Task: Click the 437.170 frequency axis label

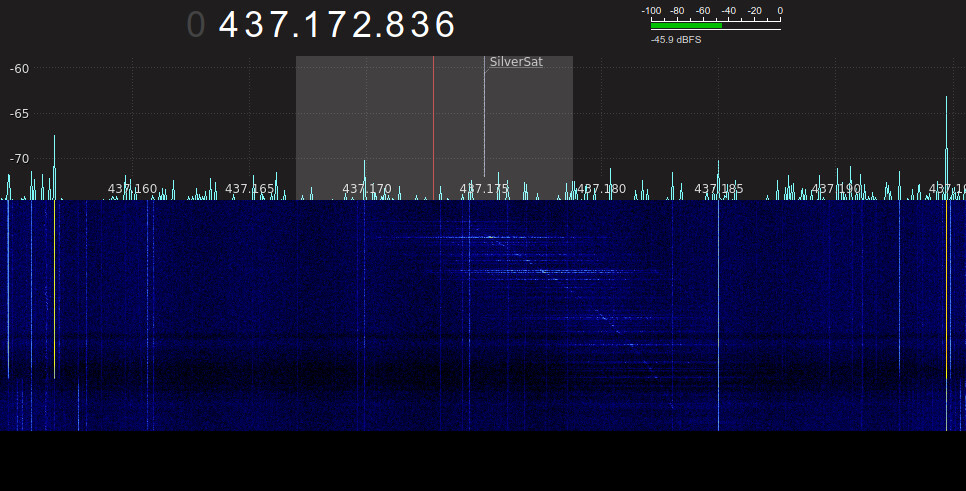Action: click(x=366, y=189)
